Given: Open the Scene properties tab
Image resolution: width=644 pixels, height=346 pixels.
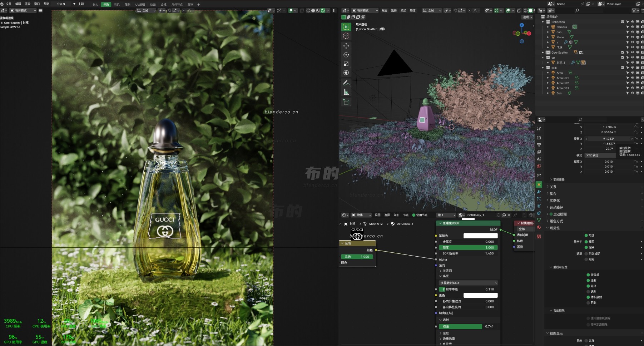Looking at the screenshot, I should point(539,159).
